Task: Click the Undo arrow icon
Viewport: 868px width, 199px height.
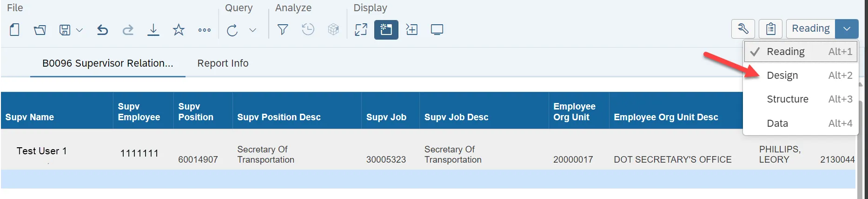Action: coord(102,30)
